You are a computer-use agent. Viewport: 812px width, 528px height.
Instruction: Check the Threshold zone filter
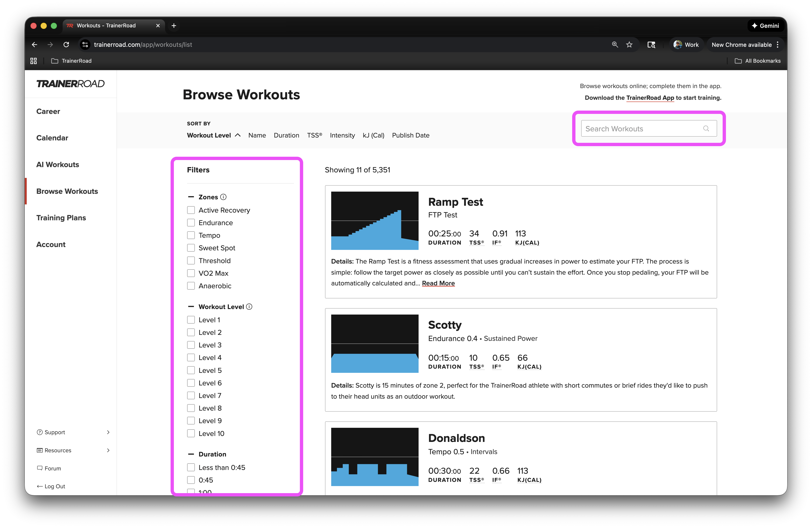pos(191,260)
